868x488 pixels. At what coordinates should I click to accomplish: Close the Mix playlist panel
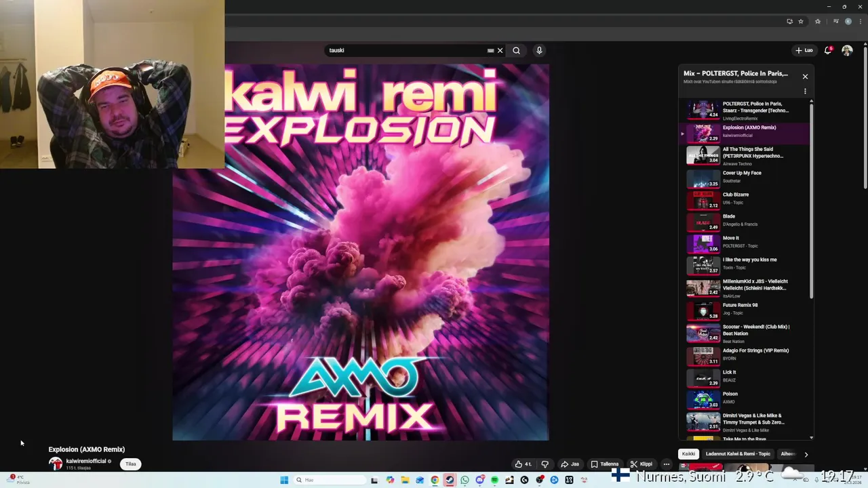click(x=805, y=77)
